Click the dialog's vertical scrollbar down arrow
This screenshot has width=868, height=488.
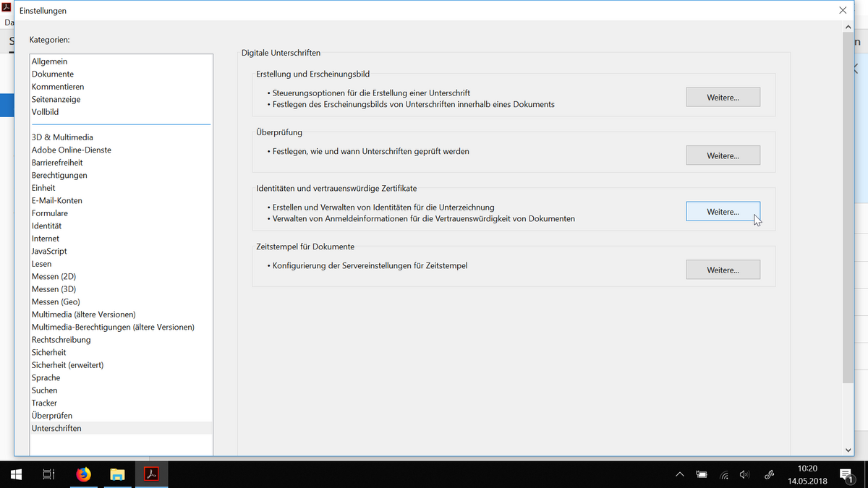click(x=848, y=449)
